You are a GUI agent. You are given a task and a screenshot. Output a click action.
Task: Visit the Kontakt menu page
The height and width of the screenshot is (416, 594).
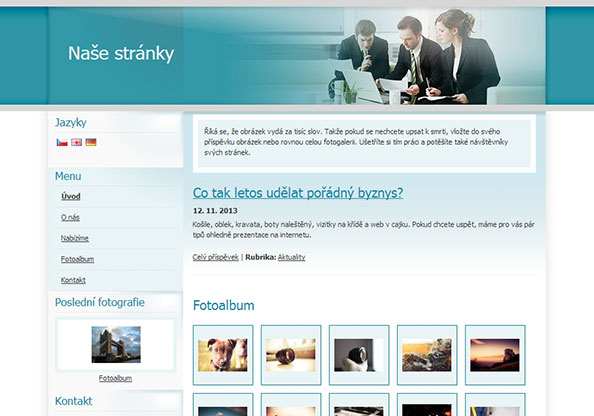pos(73,280)
